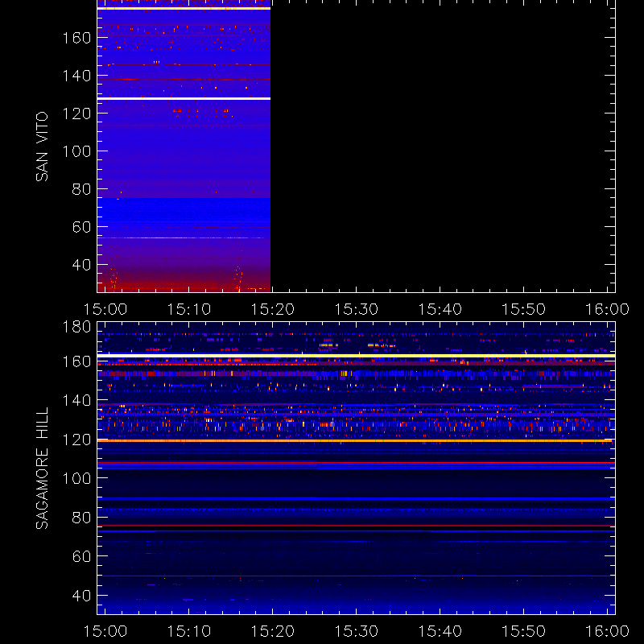This screenshot has height=644, width=644.
Task: Click 15:40 time label under San Vito plot
Action: click(440, 309)
